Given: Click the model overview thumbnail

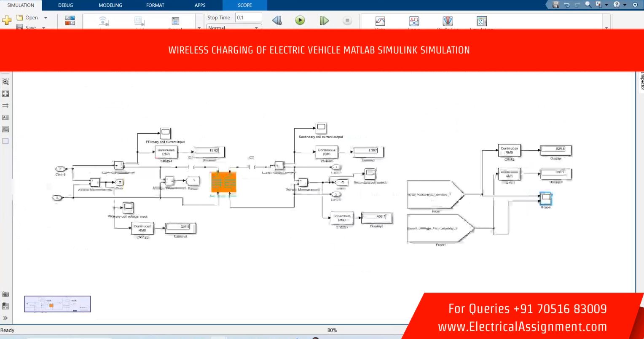Looking at the screenshot, I should tap(57, 304).
